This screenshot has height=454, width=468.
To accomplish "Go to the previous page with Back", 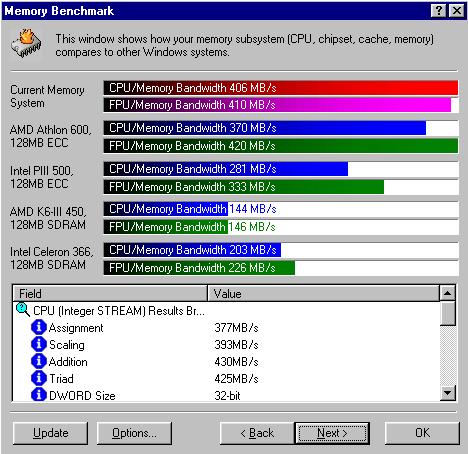I will coord(257,433).
